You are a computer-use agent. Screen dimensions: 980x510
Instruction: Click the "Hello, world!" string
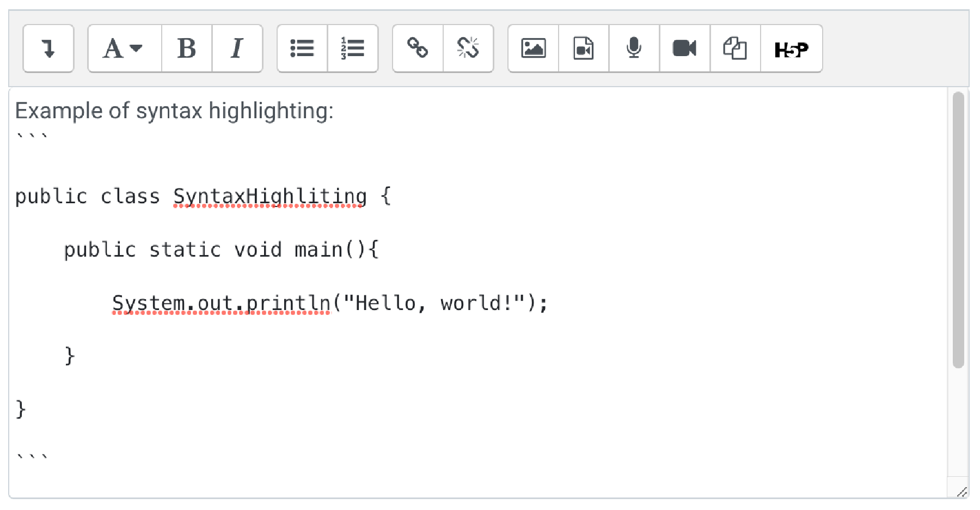click(x=434, y=303)
